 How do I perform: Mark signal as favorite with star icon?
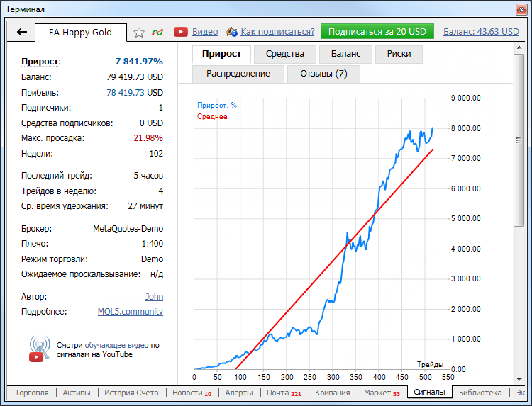pyautogui.click(x=139, y=33)
